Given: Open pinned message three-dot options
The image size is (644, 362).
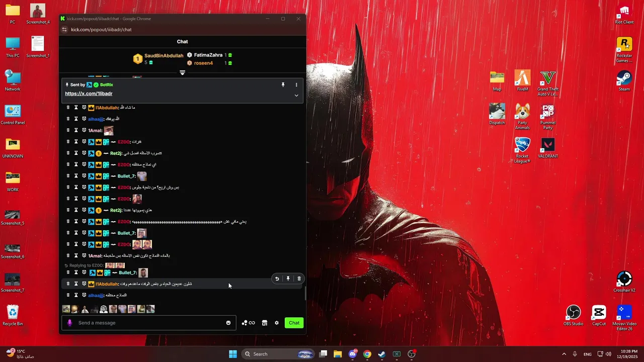Looking at the screenshot, I should tap(296, 85).
